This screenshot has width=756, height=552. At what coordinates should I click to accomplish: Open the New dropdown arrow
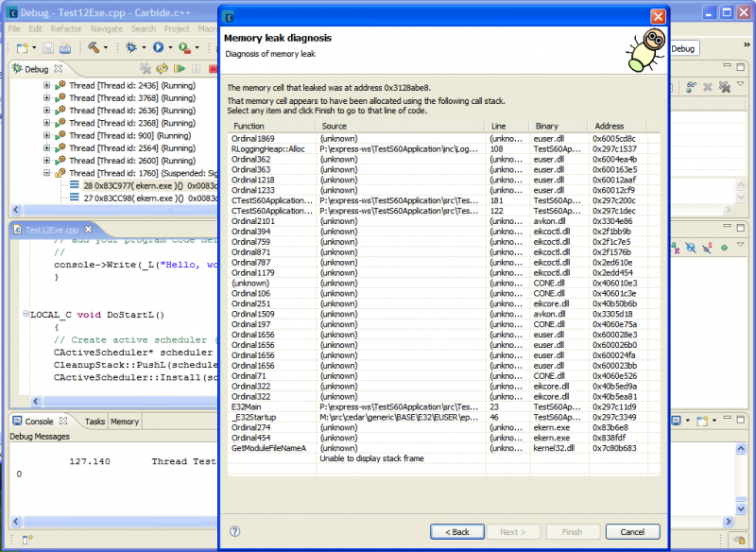pyautogui.click(x=34, y=47)
